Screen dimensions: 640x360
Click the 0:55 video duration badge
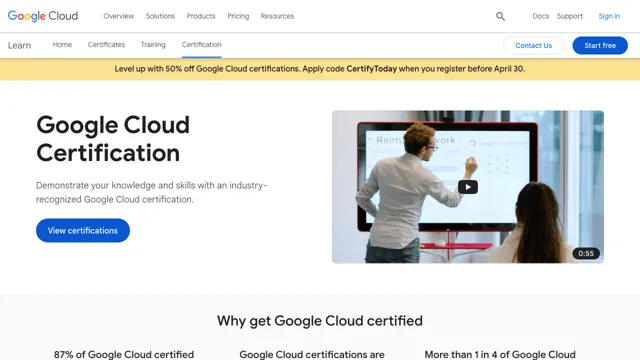point(586,253)
